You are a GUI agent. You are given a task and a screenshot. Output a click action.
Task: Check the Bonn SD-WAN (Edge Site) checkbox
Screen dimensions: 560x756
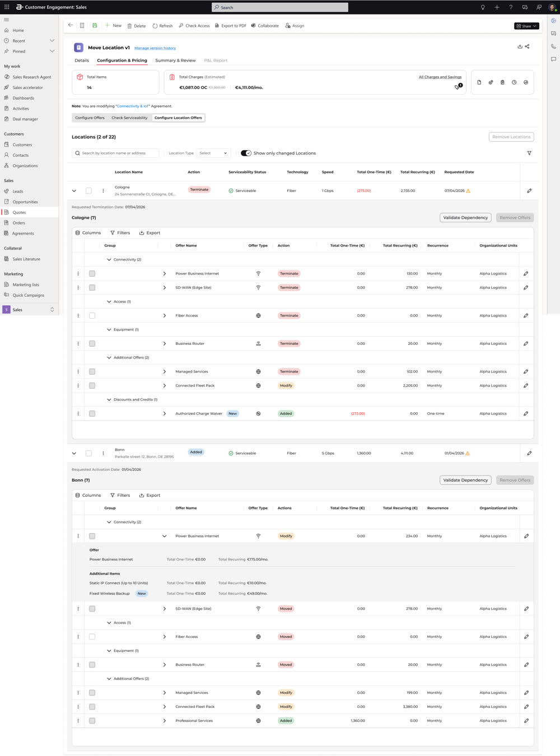pos(92,609)
